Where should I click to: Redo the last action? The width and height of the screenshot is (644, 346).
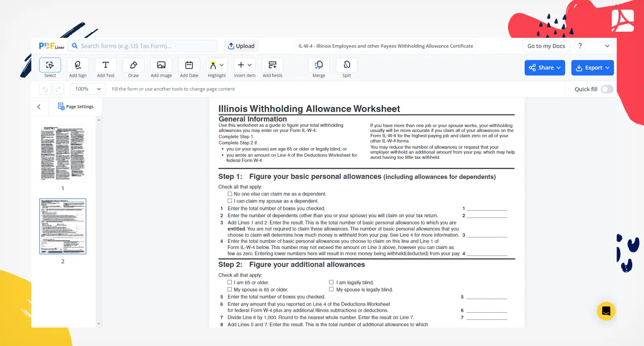pyautogui.click(x=58, y=89)
